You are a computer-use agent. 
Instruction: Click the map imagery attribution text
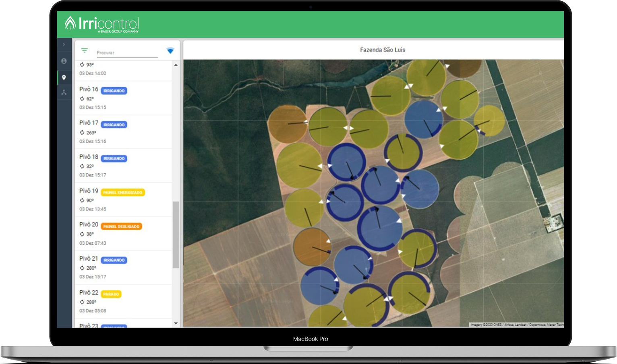517,325
